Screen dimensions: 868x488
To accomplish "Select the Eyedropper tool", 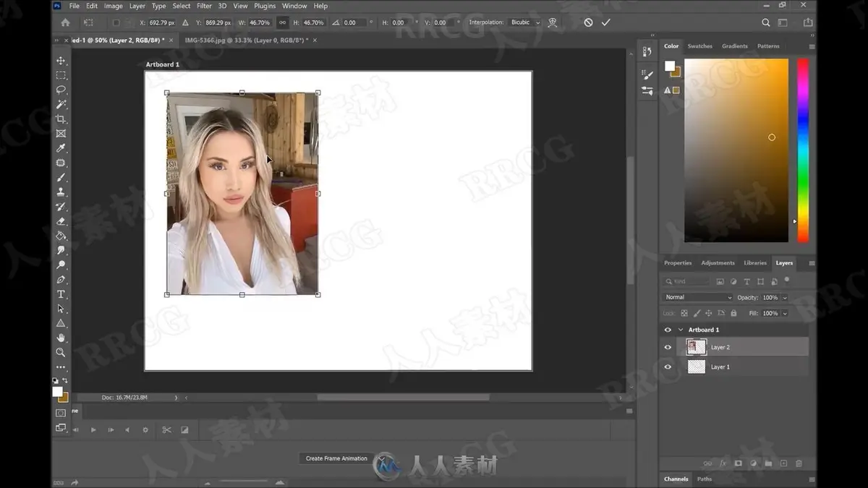I will 61,148.
